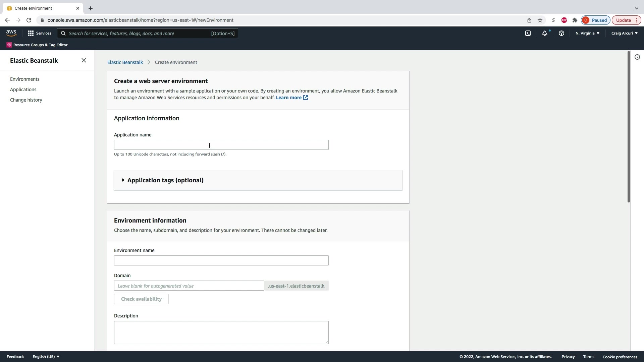
Task: Open the info panel icon
Action: coord(637,57)
